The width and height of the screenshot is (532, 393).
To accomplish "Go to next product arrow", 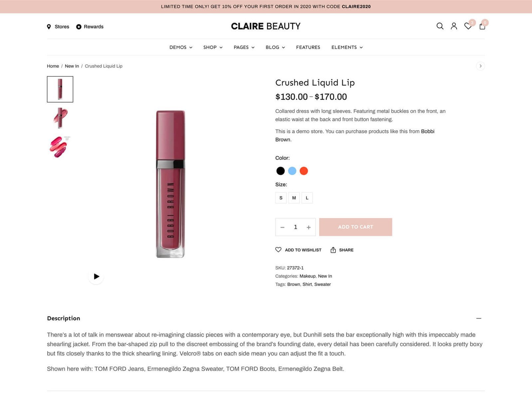I will tap(480, 66).
